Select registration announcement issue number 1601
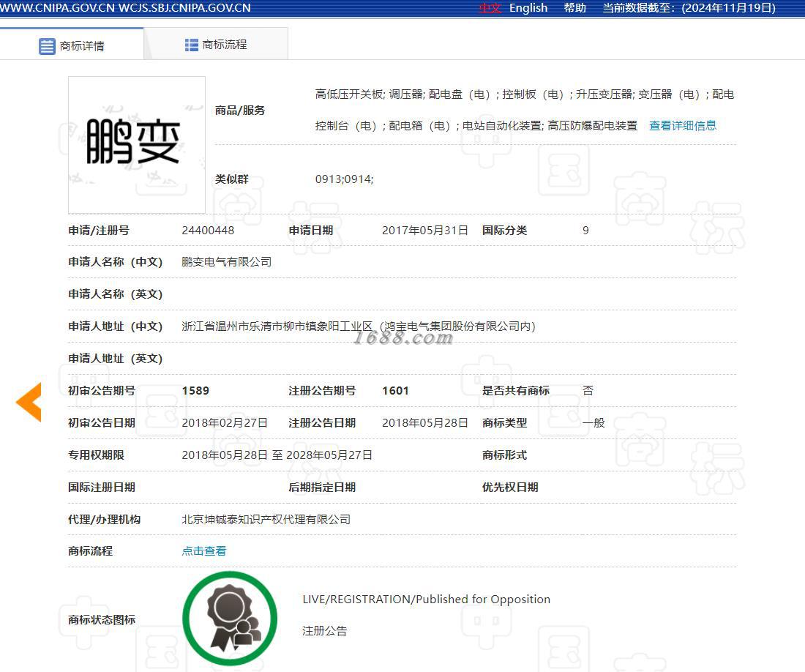The image size is (805, 672). click(395, 391)
